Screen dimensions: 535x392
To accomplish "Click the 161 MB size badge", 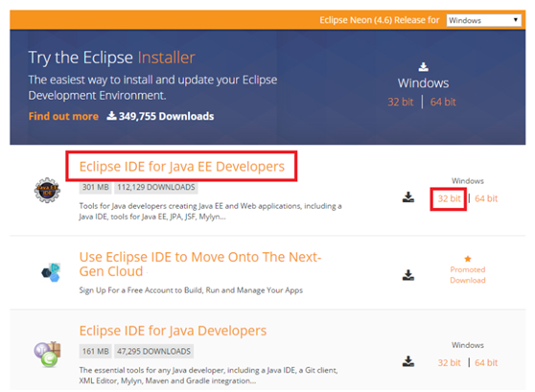I will tap(96, 352).
